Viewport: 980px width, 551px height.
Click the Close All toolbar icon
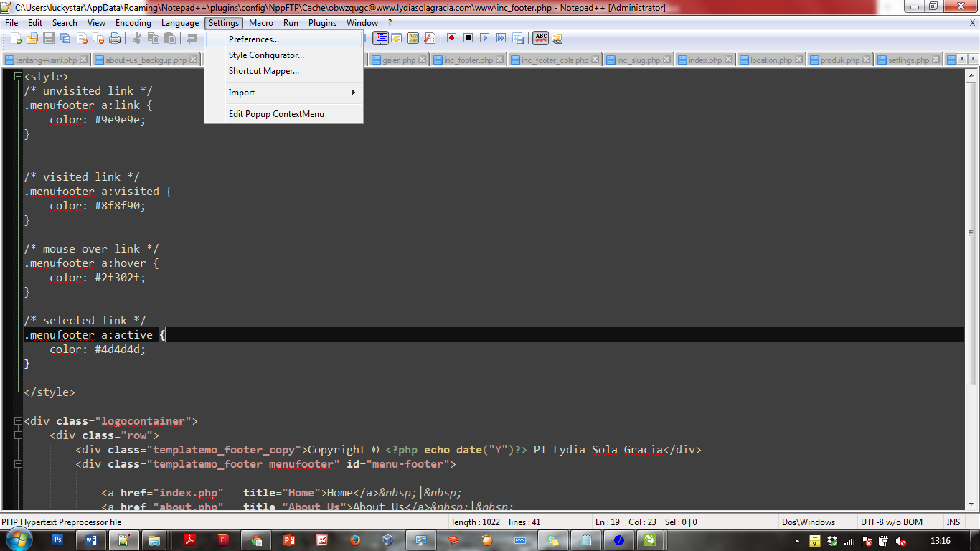(98, 38)
